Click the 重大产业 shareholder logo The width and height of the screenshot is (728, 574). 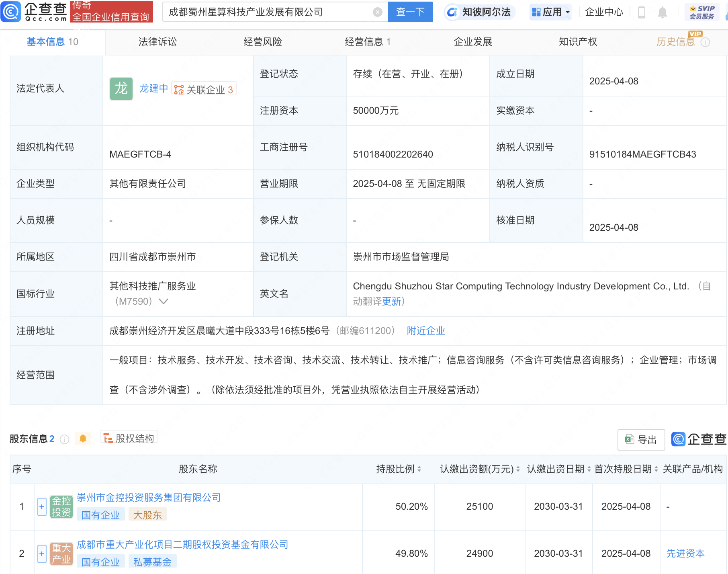click(61, 553)
